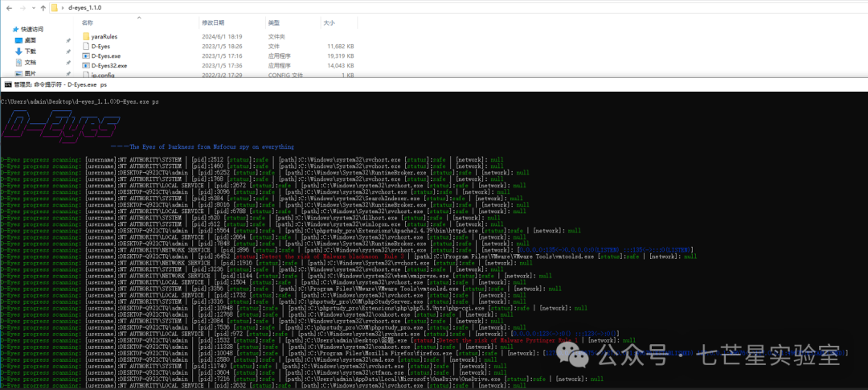Click the pid 10048 firefox.exe scan line
The width and height of the screenshot is (868, 390).
pyautogui.click(x=423, y=353)
